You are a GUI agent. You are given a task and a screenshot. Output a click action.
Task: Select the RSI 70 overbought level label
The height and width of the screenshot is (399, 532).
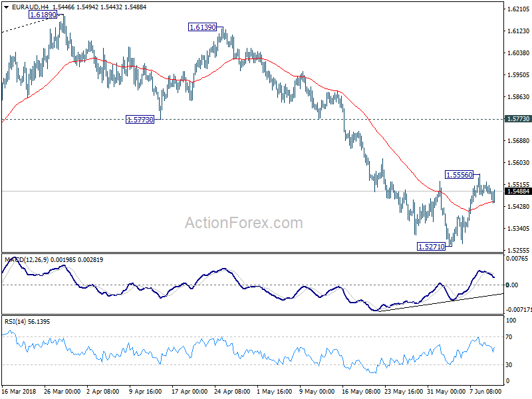[x=509, y=337]
